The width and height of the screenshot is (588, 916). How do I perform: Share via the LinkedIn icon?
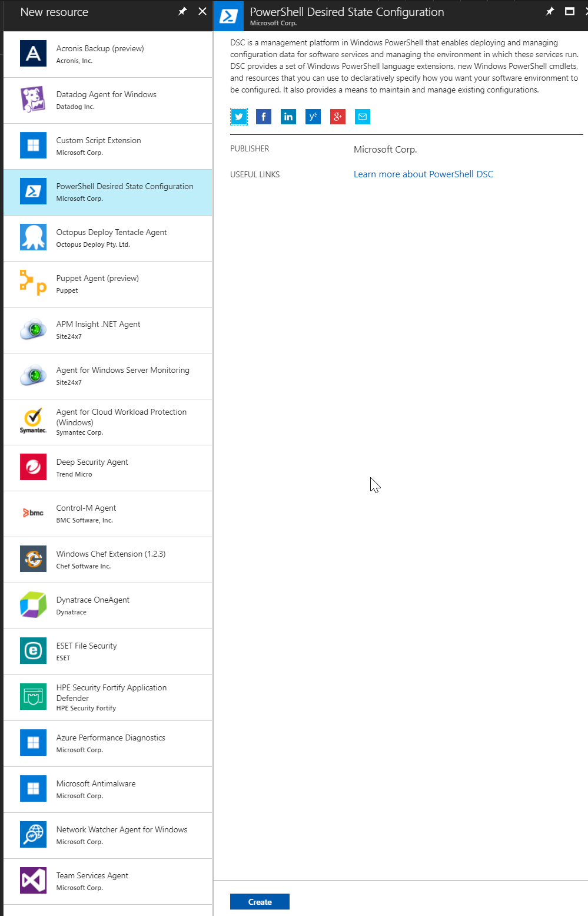pos(288,117)
